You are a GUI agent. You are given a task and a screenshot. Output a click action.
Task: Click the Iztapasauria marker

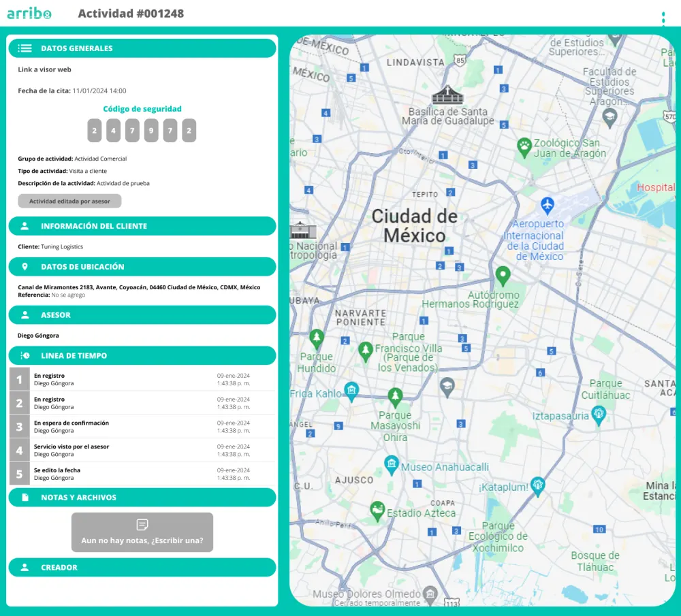tap(599, 415)
